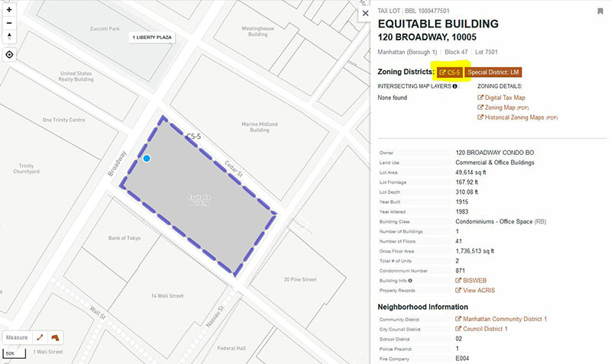611x364 pixels.
Task: Open Special District: LM details
Action: [x=493, y=72]
